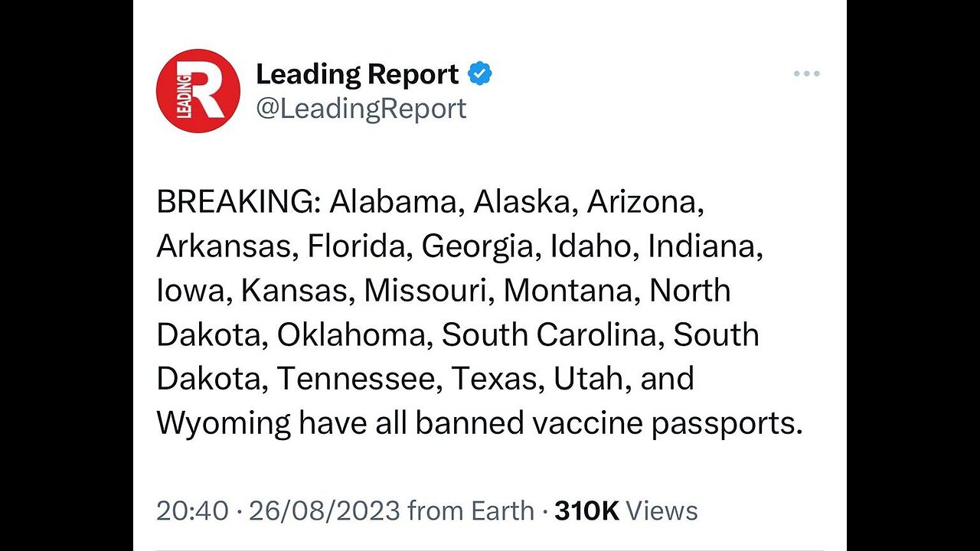Click the word Tennessee in tweet
This screenshot has width=980, height=551.
pos(359,379)
